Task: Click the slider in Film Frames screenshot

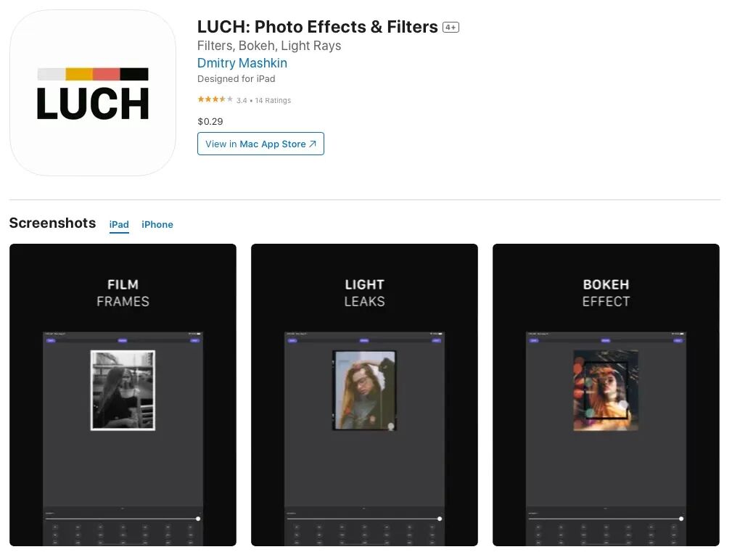Action: (x=123, y=519)
